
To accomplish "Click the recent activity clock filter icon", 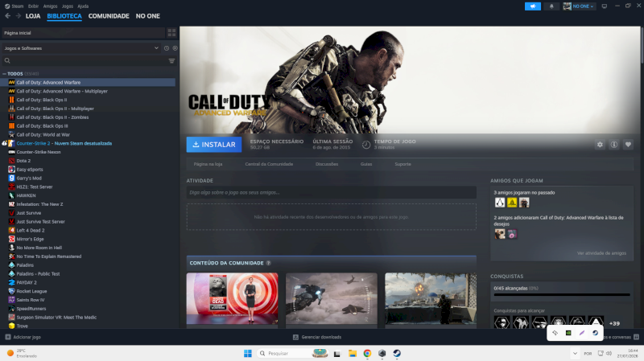I will coord(167,48).
